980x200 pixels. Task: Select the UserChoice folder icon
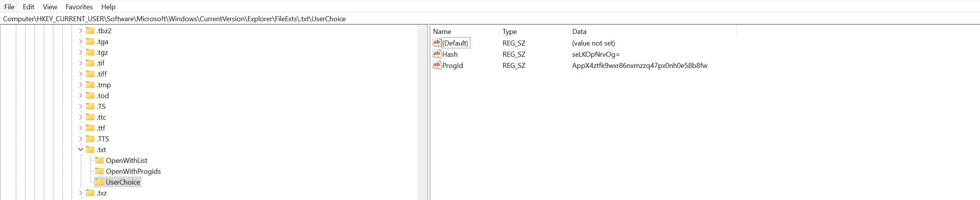point(99,182)
